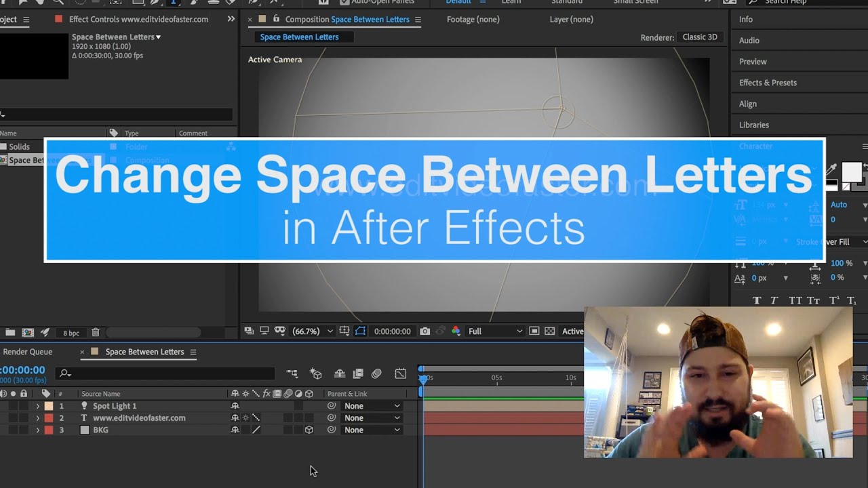This screenshot has width=868, height=488.
Task: Click the 8 bpc color depth button
Action: [x=71, y=333]
